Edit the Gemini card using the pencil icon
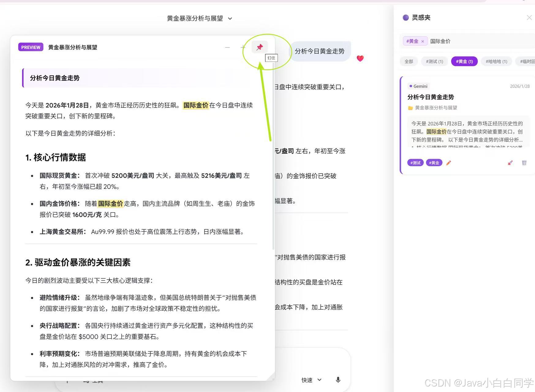 [x=449, y=163]
